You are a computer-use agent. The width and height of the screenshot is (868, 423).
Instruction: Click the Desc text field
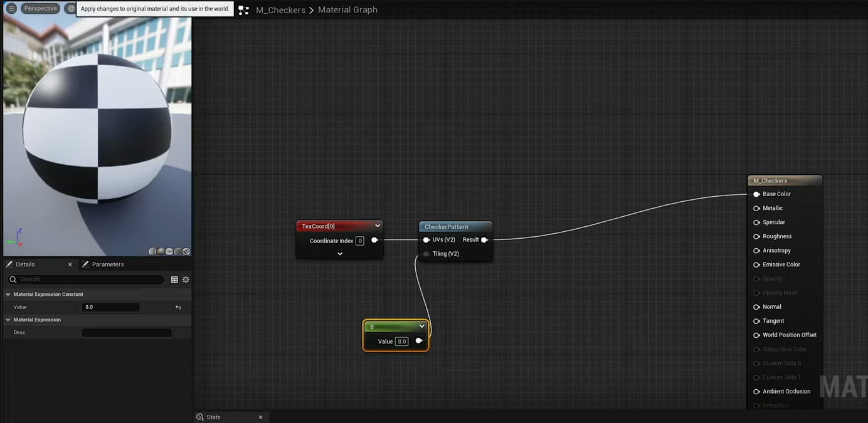tap(127, 333)
